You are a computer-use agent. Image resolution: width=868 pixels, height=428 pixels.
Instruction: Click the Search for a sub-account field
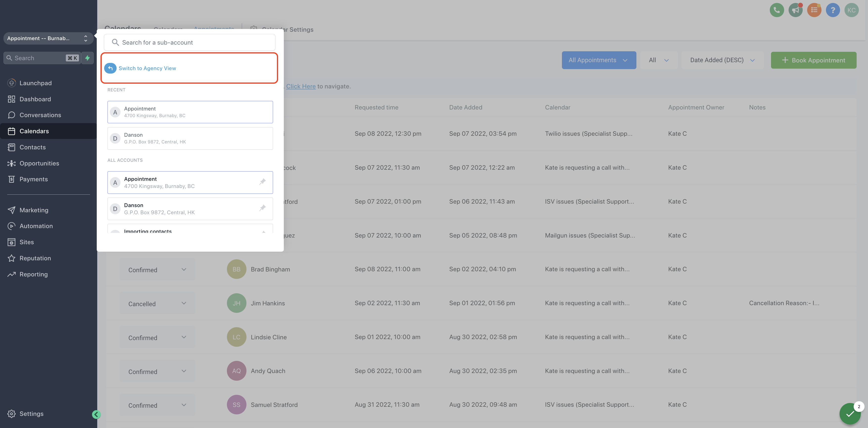tap(189, 43)
